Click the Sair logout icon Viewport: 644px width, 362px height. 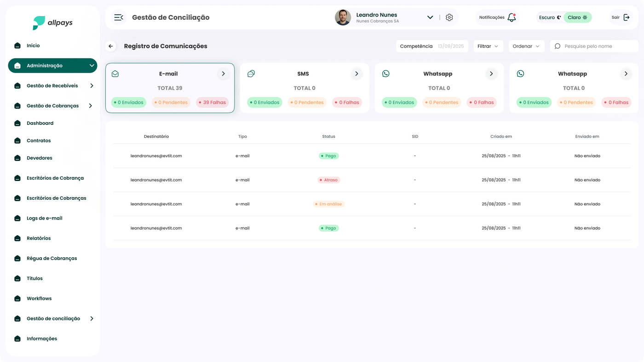point(627,17)
